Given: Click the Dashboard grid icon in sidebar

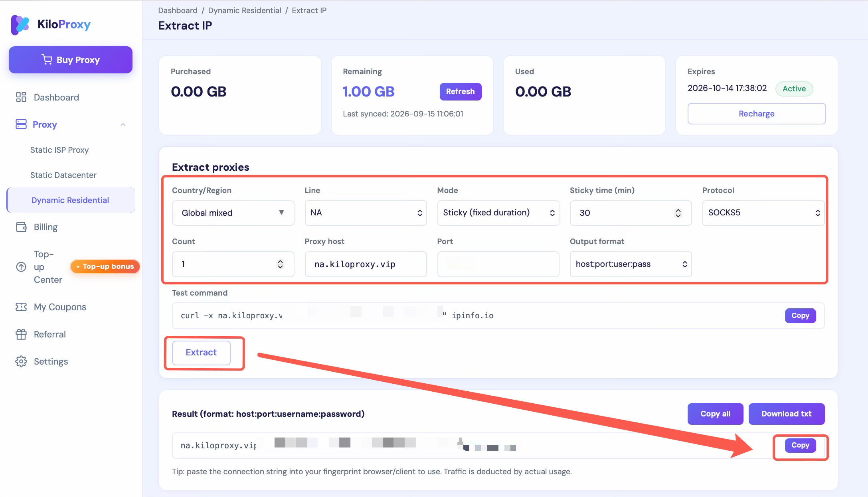Looking at the screenshot, I should click(x=21, y=97).
